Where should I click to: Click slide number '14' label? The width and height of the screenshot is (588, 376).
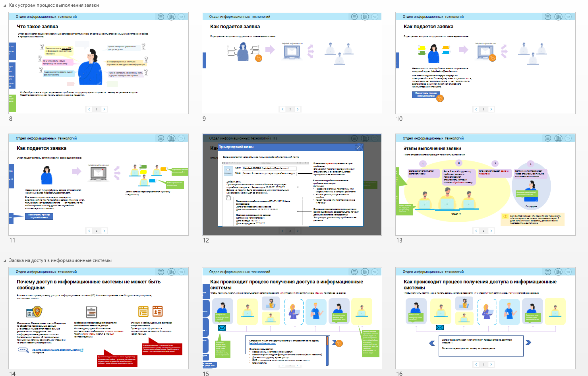tap(12, 373)
